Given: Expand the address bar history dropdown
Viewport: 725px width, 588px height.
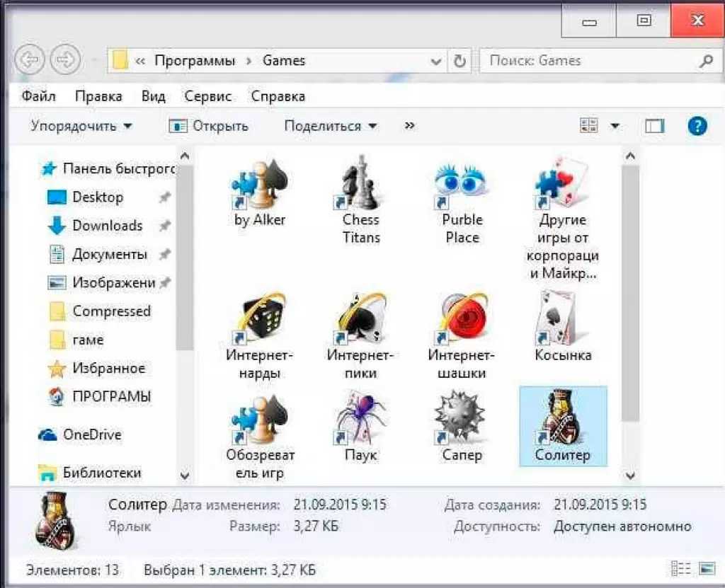Looking at the screenshot, I should tap(435, 61).
